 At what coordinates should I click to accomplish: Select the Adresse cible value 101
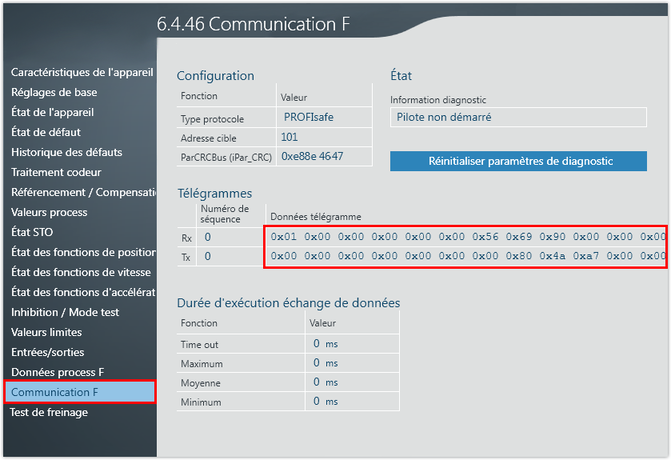pyautogui.click(x=290, y=137)
